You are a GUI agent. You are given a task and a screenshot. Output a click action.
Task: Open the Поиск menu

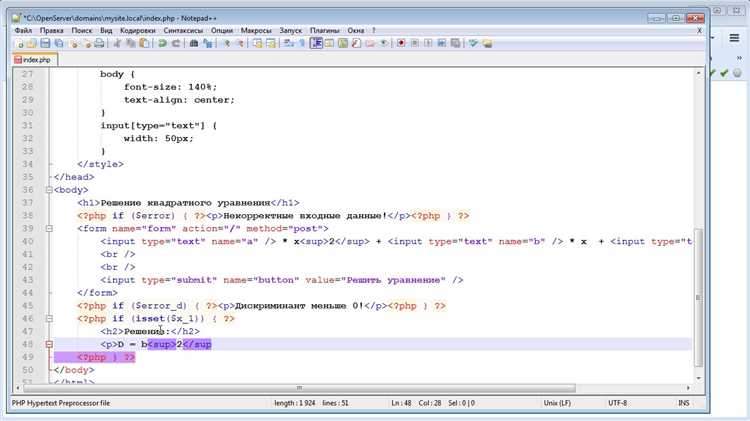coord(82,30)
